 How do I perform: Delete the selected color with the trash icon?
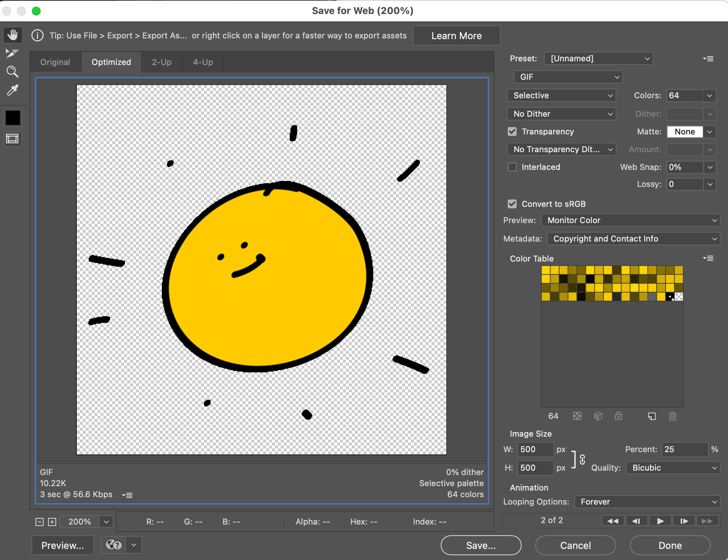click(x=672, y=416)
